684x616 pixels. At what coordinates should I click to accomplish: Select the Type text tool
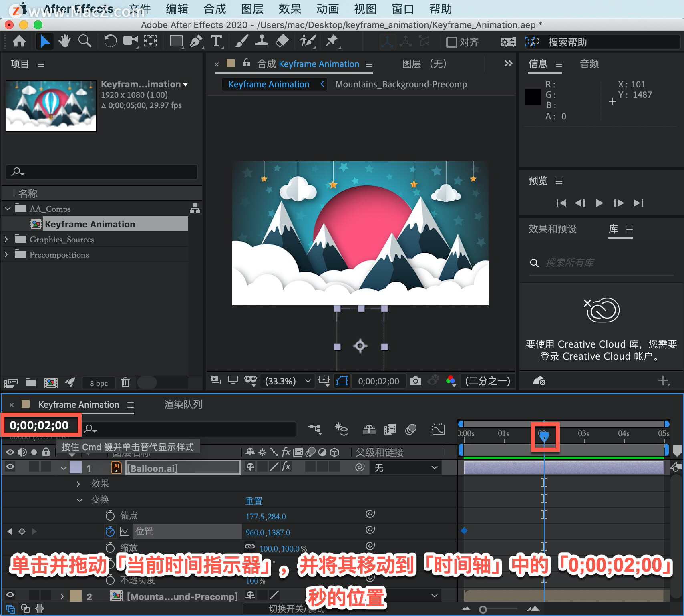(x=216, y=41)
